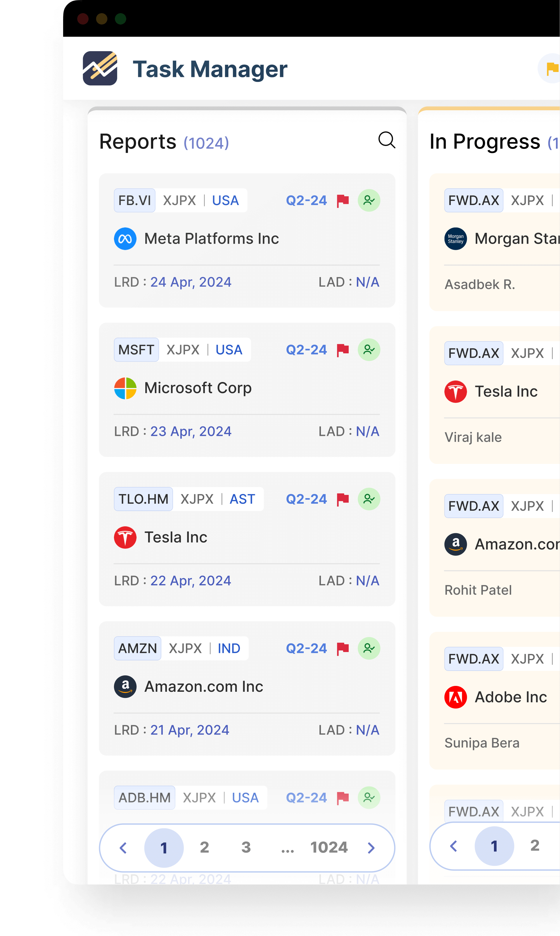Assign user on the Amazon.com Inc card

point(369,648)
